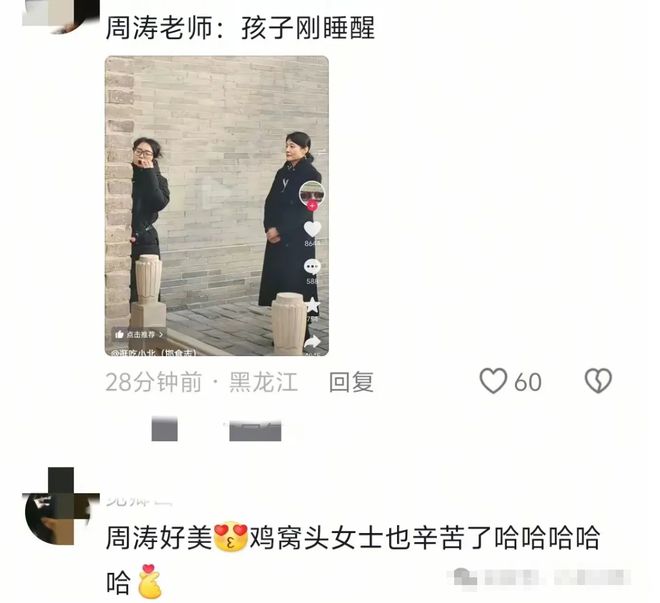Select the comment text 周涛老师：孩子刚睡醒

pos(240,28)
